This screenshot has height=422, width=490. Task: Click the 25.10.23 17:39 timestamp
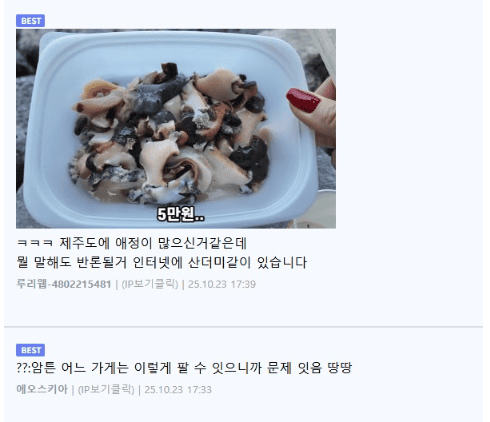222,284
